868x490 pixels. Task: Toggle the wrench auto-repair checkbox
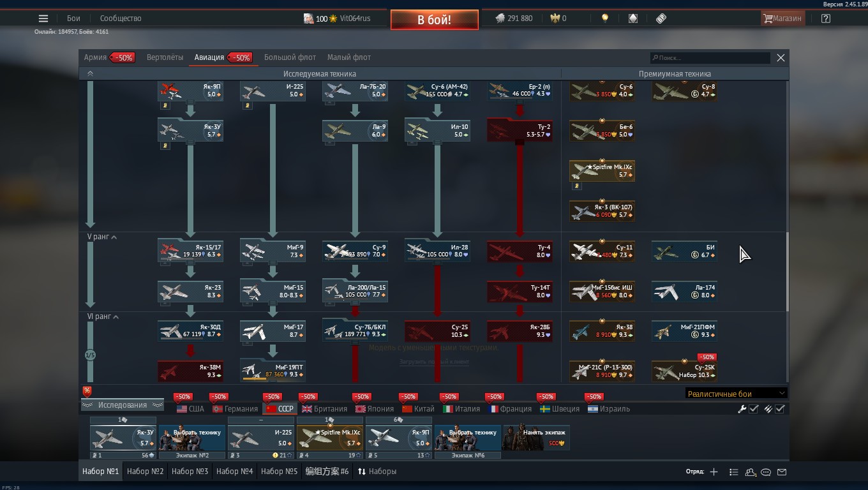tap(754, 409)
